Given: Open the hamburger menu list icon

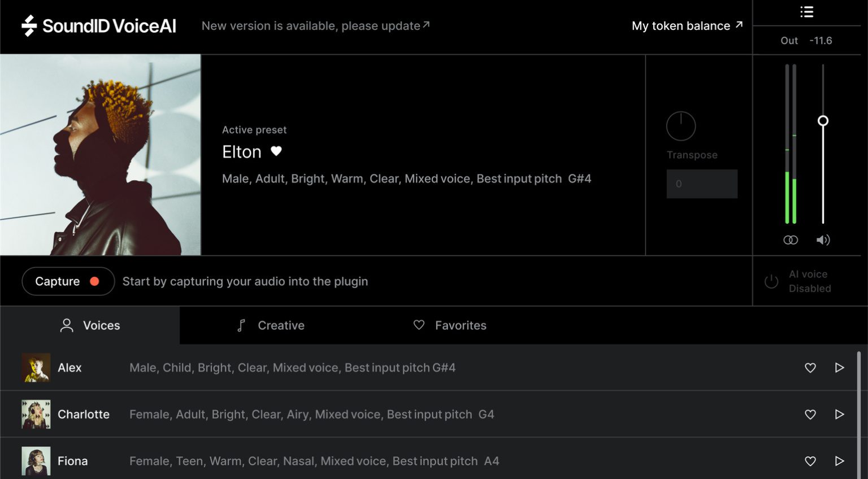Looking at the screenshot, I should click(x=806, y=12).
